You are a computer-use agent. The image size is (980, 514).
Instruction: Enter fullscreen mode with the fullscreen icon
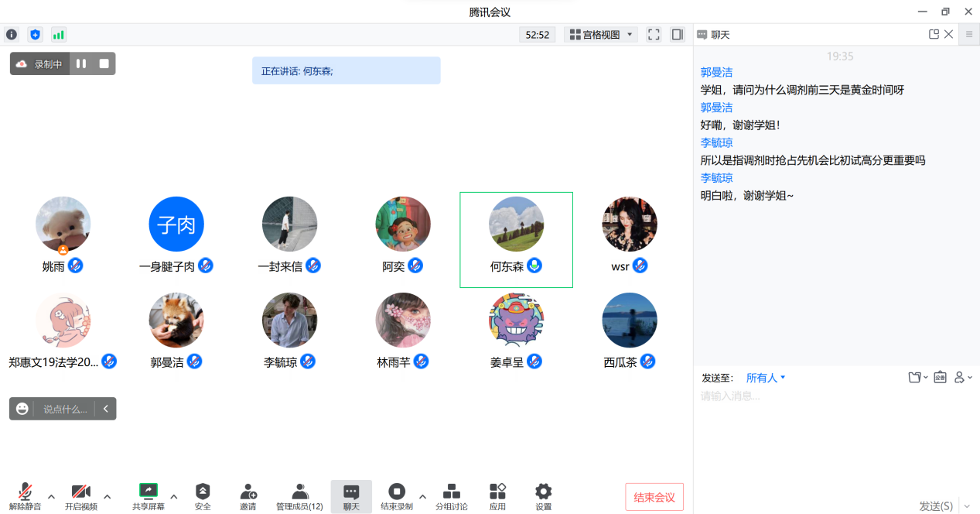coord(654,35)
